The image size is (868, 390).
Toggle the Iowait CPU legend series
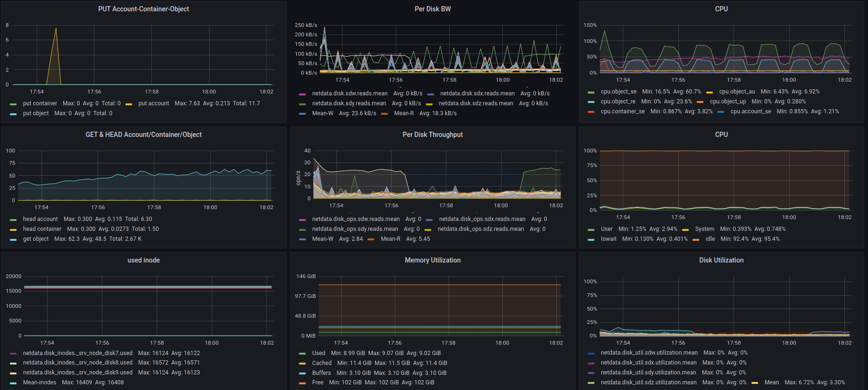coord(609,239)
